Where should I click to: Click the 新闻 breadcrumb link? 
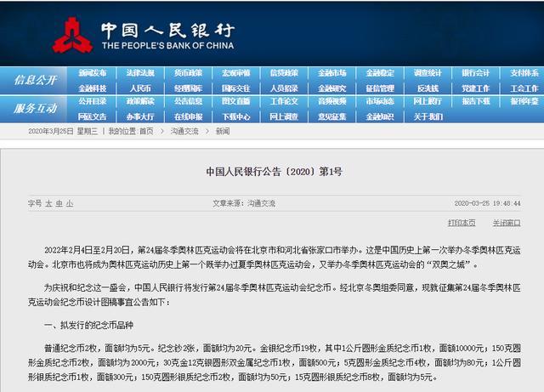(223, 131)
